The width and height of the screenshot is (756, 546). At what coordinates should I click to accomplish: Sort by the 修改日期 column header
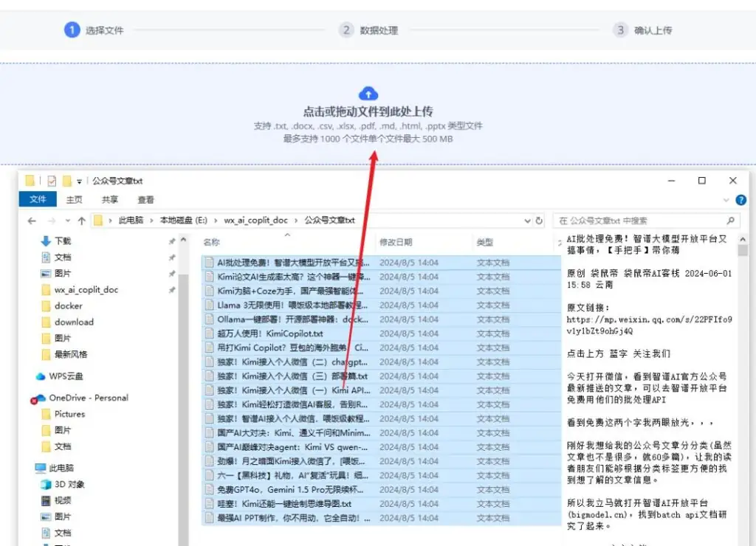(x=396, y=243)
